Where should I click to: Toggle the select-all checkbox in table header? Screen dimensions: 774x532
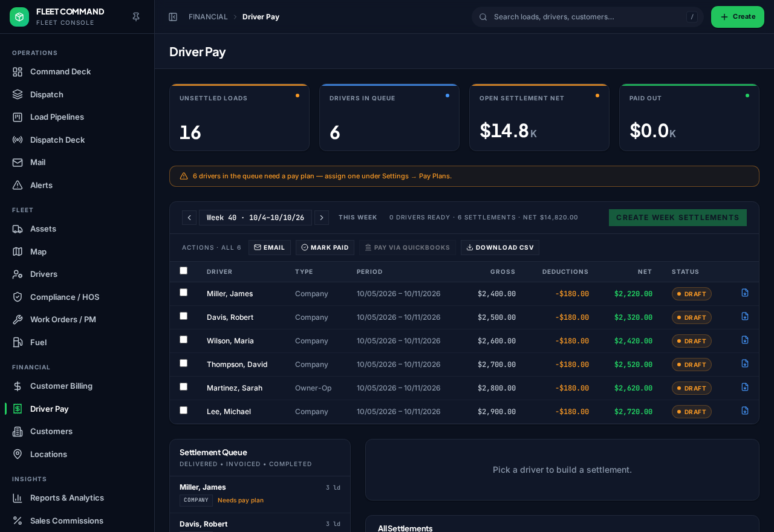tap(184, 271)
